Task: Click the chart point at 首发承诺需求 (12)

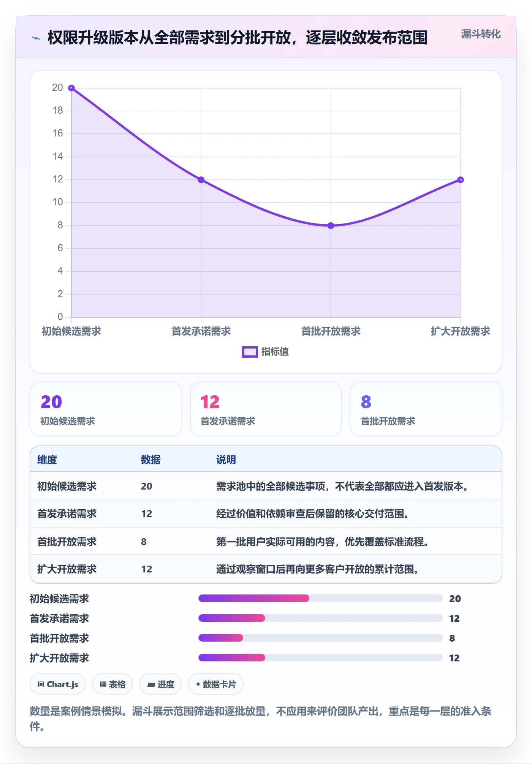Action: point(201,180)
